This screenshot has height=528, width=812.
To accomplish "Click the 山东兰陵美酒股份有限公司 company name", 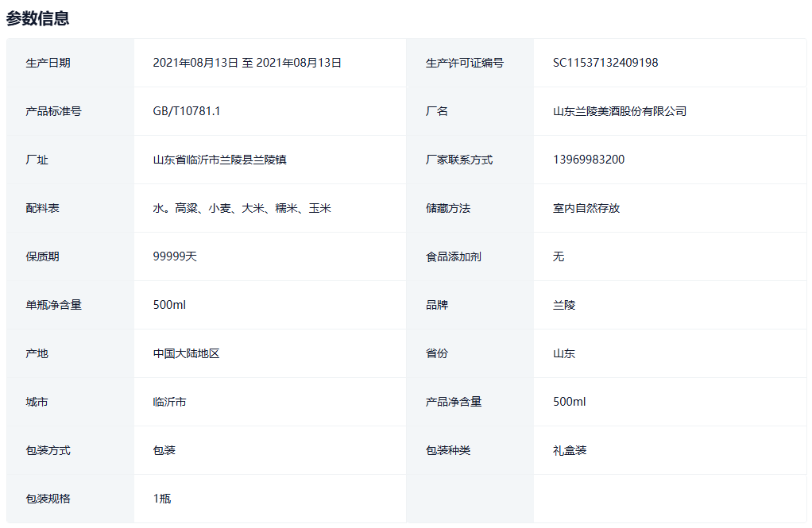I will pyautogui.click(x=620, y=111).
